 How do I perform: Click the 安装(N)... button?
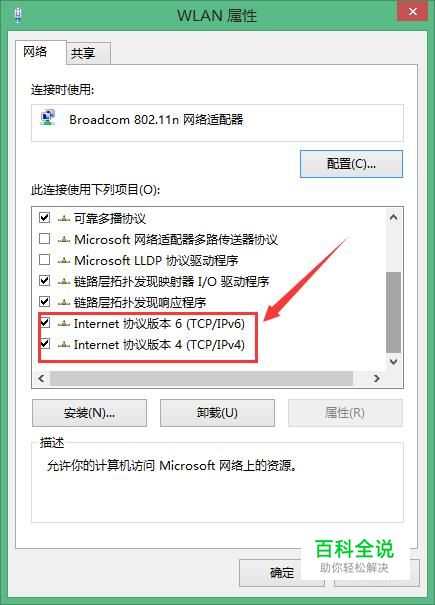pyautogui.click(x=90, y=413)
